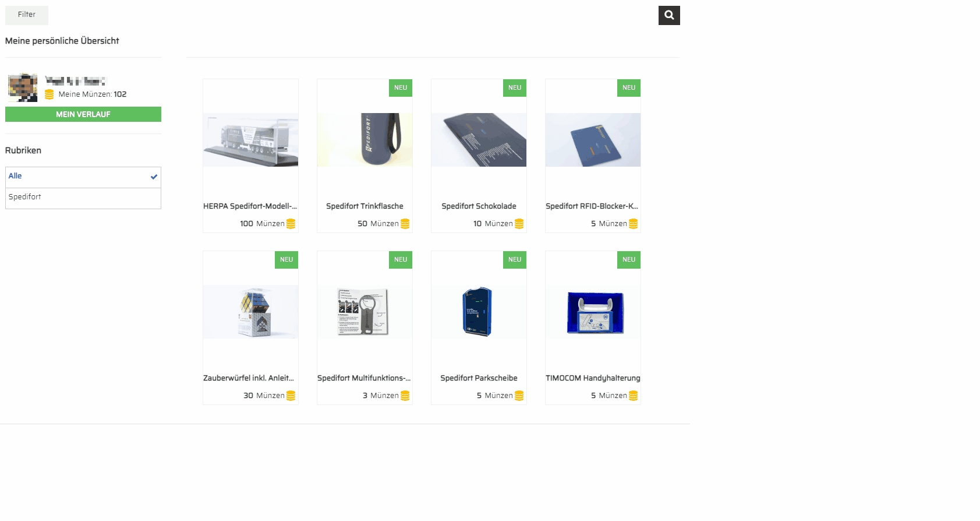Open search with the magnifier icon
The image size is (980, 521).
(x=669, y=15)
